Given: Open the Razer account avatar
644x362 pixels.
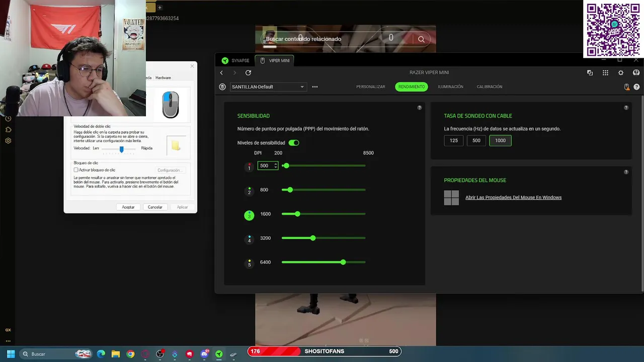Looking at the screenshot, I should (636, 73).
